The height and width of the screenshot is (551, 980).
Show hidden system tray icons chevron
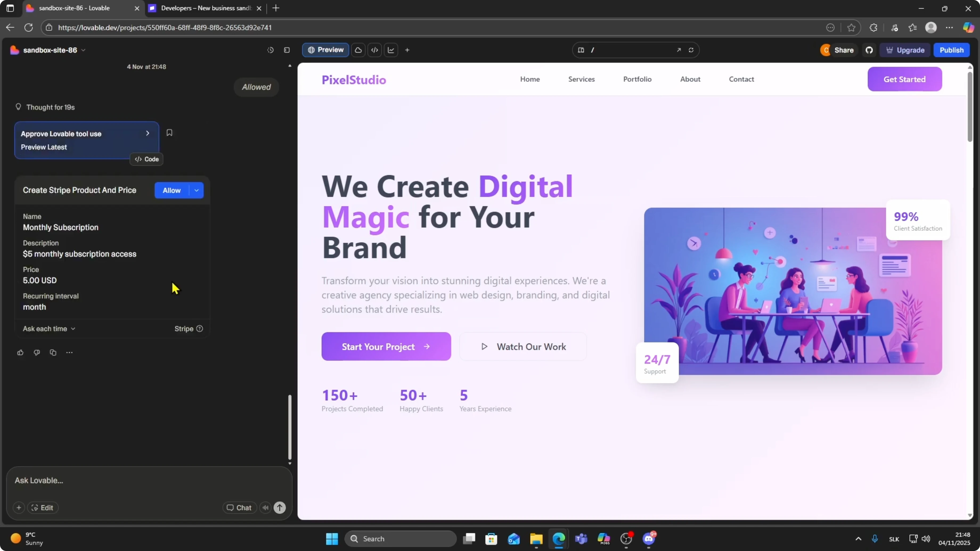858,539
